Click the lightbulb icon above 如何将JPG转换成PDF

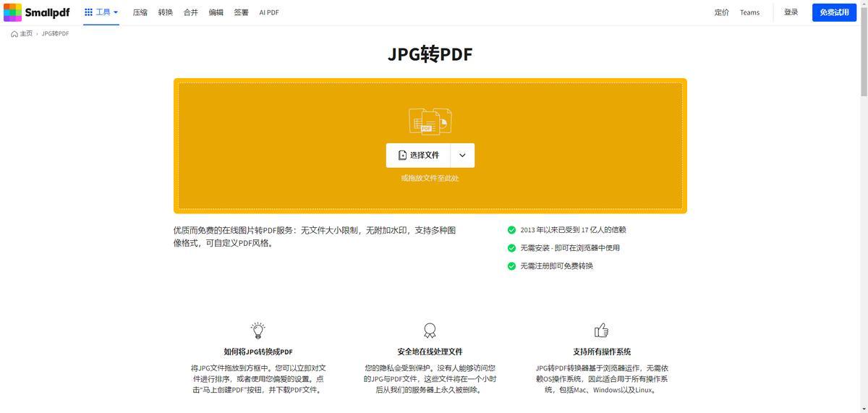coord(258,331)
